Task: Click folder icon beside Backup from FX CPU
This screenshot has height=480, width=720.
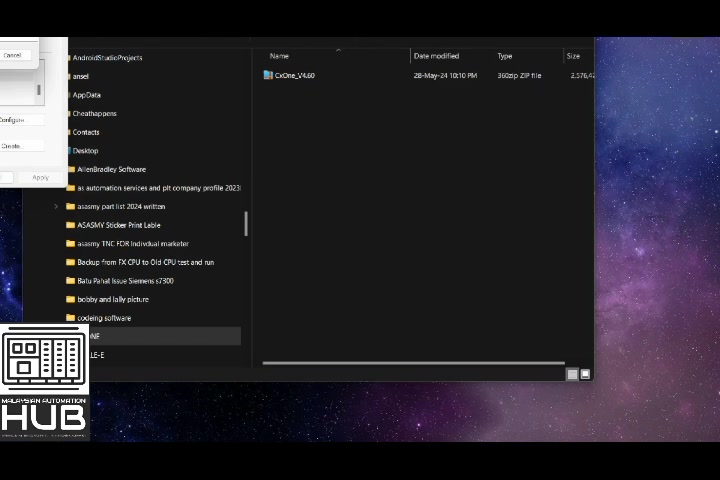Action: [x=70, y=262]
